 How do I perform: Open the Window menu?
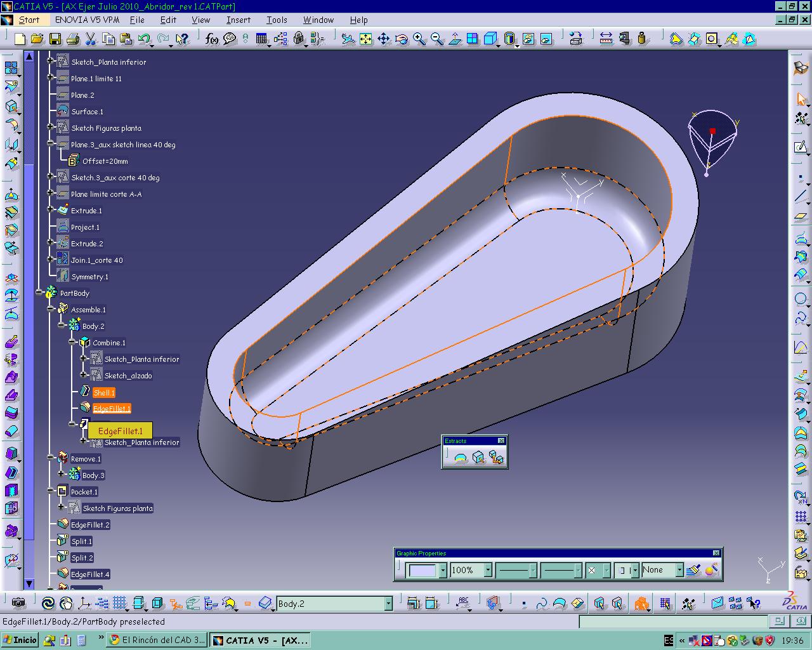click(x=318, y=20)
